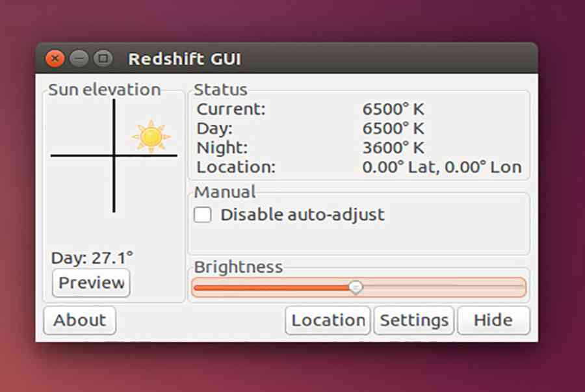The width and height of the screenshot is (585, 392).
Task: Click the orange filled part of Brightness slider
Action: (273, 287)
